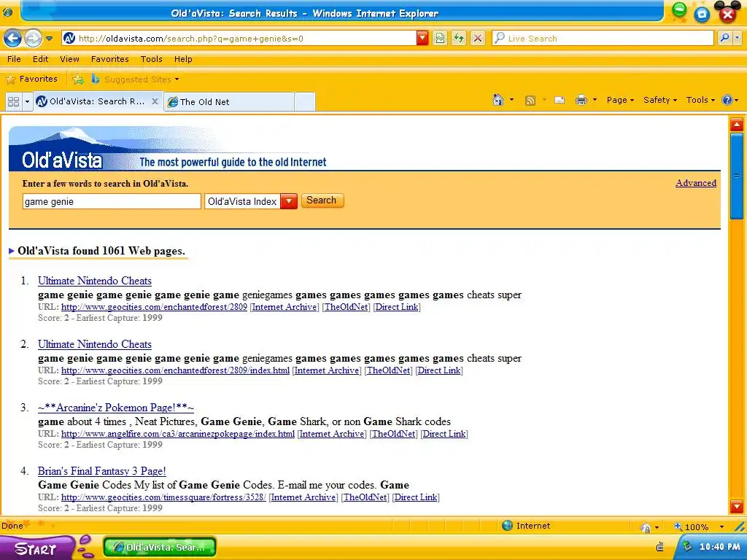Click TheOldNet link for Brian's result
Screen dimensions: 747x560
(x=365, y=497)
